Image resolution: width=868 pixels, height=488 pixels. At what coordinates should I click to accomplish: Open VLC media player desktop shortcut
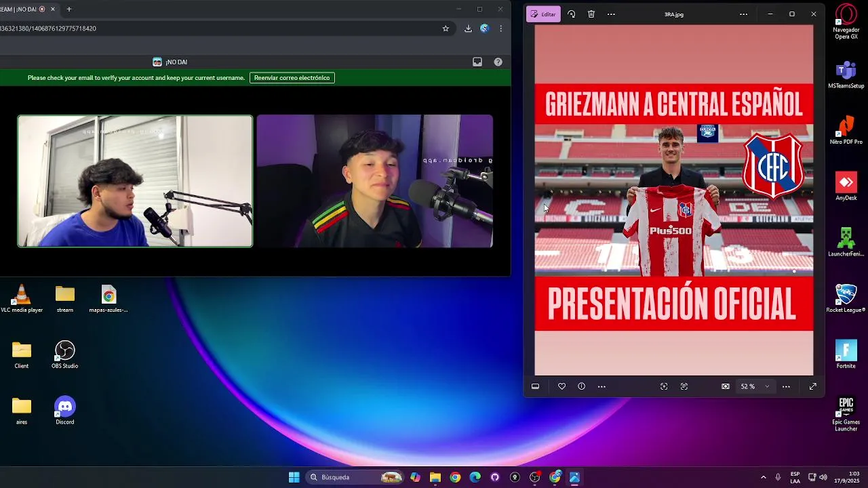[x=22, y=299]
